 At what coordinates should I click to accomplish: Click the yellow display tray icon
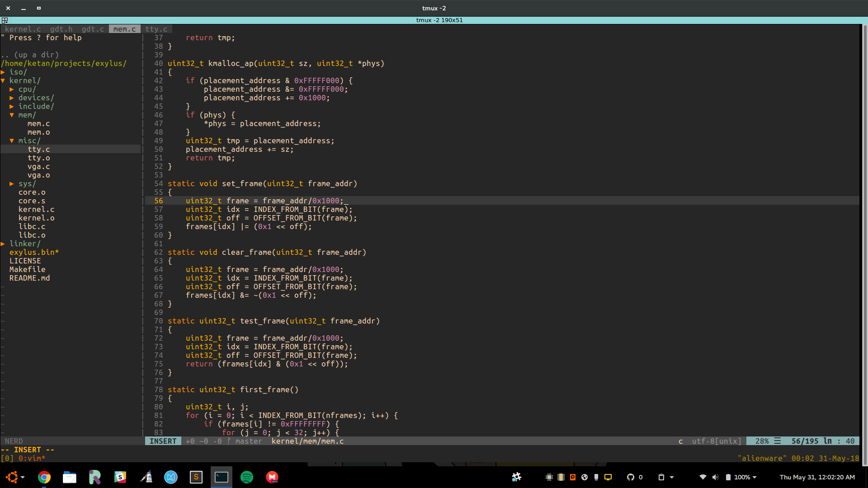click(x=608, y=477)
